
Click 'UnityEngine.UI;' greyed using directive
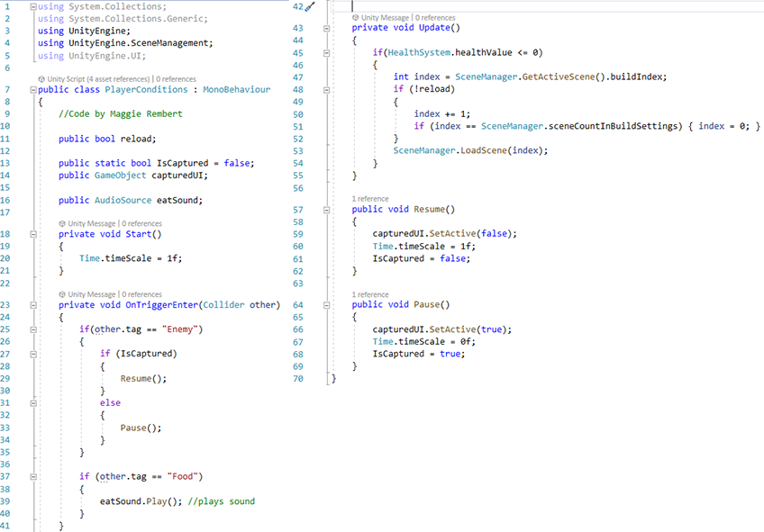(x=107, y=56)
